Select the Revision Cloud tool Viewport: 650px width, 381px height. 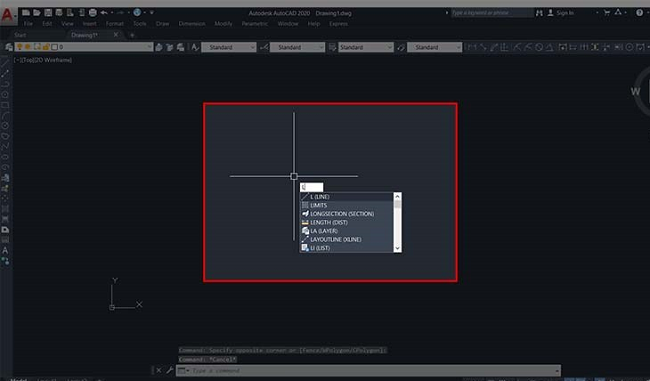[x=5, y=136]
